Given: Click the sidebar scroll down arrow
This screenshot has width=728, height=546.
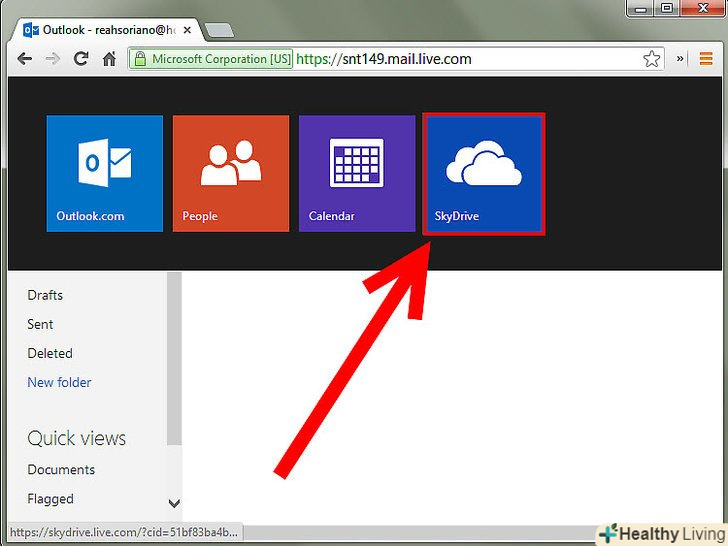Looking at the screenshot, I should (174, 503).
